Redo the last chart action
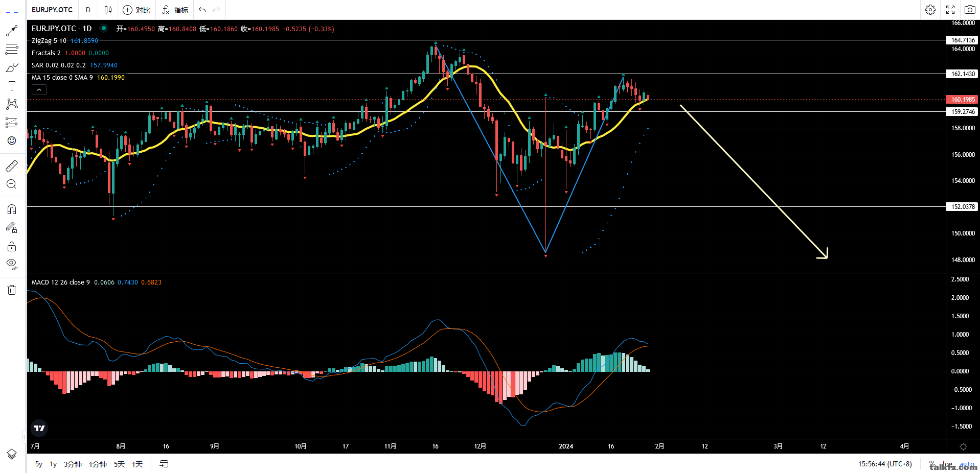 217,10
